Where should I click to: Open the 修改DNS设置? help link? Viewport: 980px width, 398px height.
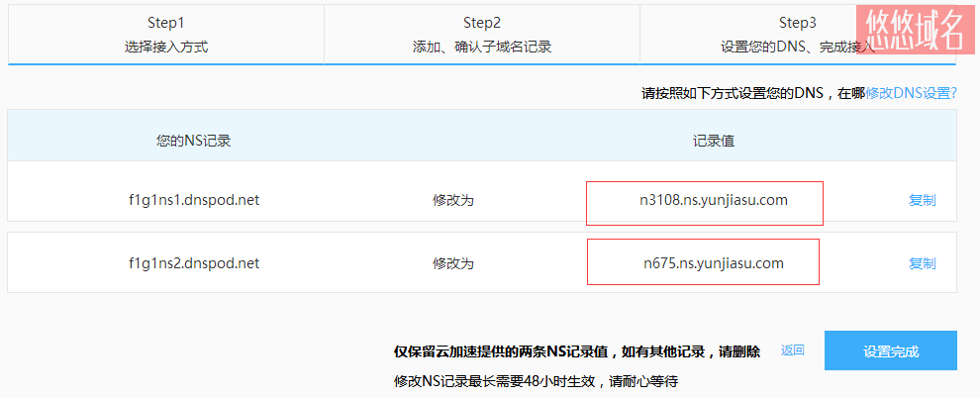(x=911, y=93)
